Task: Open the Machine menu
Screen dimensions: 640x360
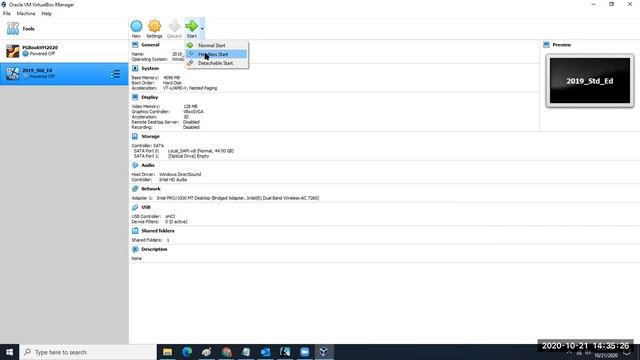Action: (26, 13)
